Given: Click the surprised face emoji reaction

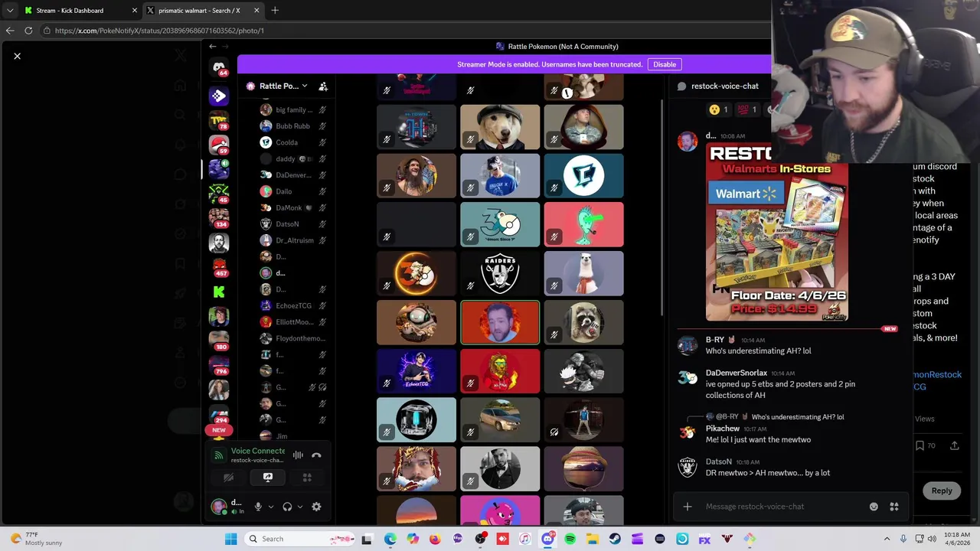Looking at the screenshot, I should (x=718, y=109).
